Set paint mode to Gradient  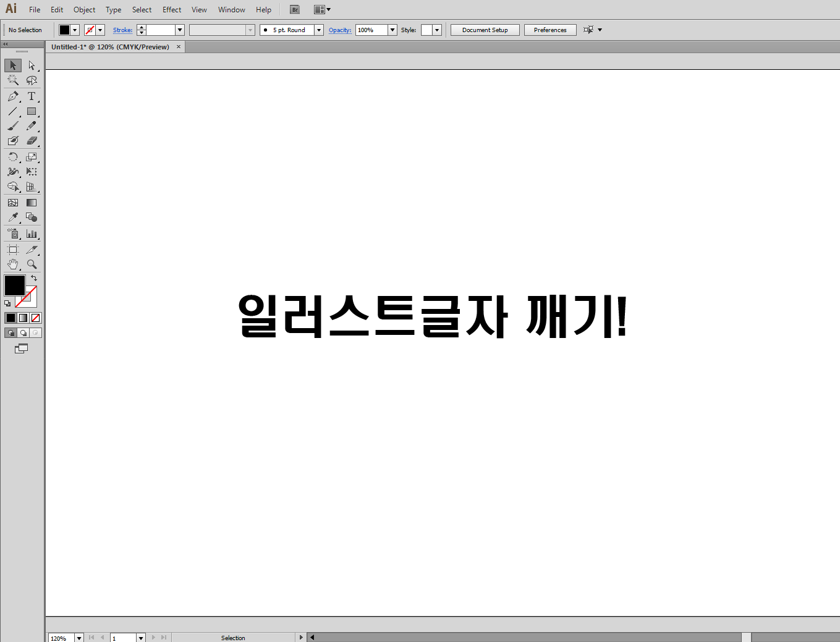23,318
